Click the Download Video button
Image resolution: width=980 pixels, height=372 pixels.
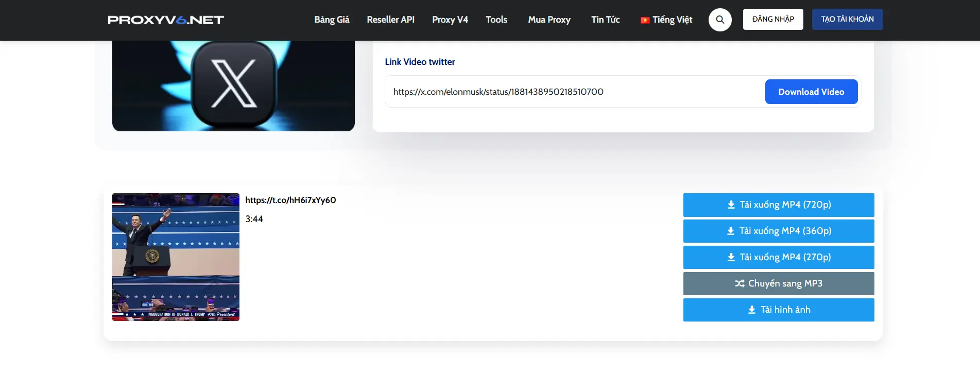tap(811, 92)
